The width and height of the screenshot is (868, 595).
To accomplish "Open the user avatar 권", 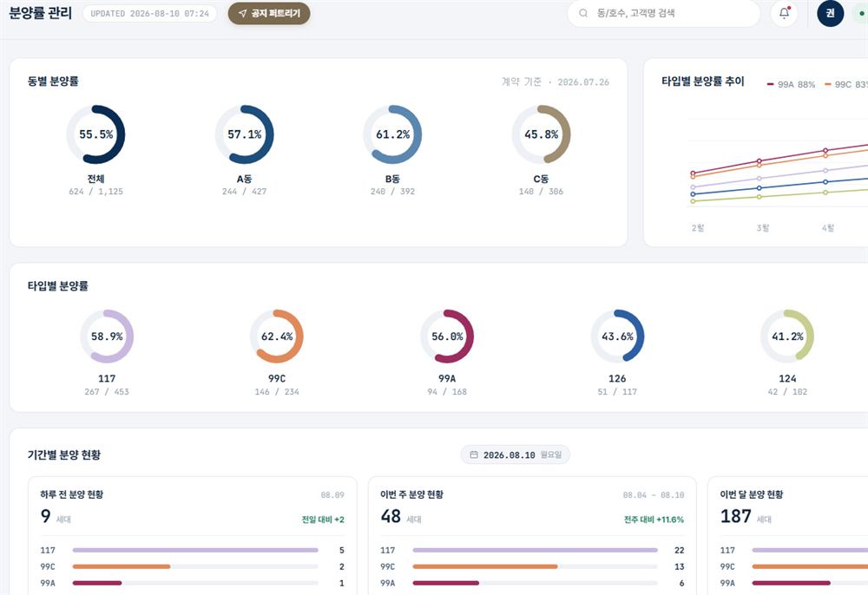I will [x=830, y=13].
